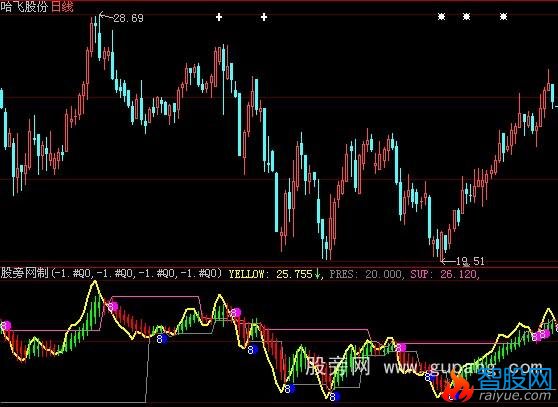Open the 股旁网制 indicator parameters label
Image resolution: width=558 pixels, height=407 pixels.
(111, 273)
